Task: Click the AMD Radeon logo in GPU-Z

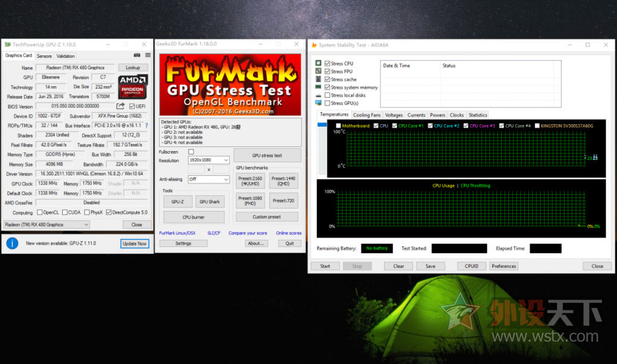Action: tap(133, 86)
